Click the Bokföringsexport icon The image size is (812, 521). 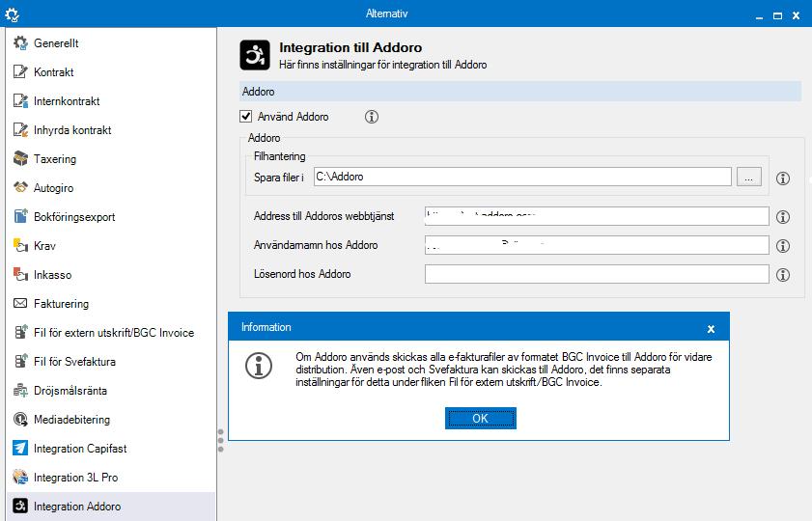(20, 216)
